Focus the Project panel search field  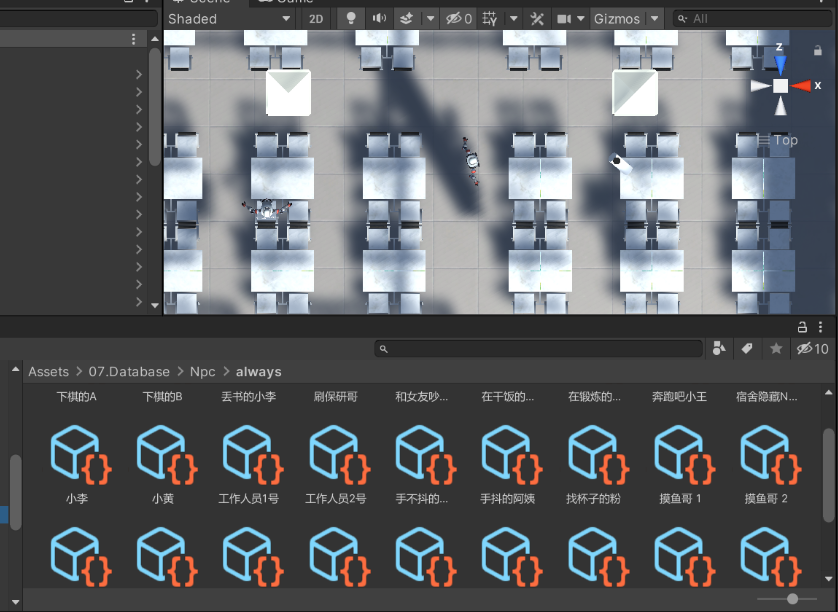(x=539, y=348)
